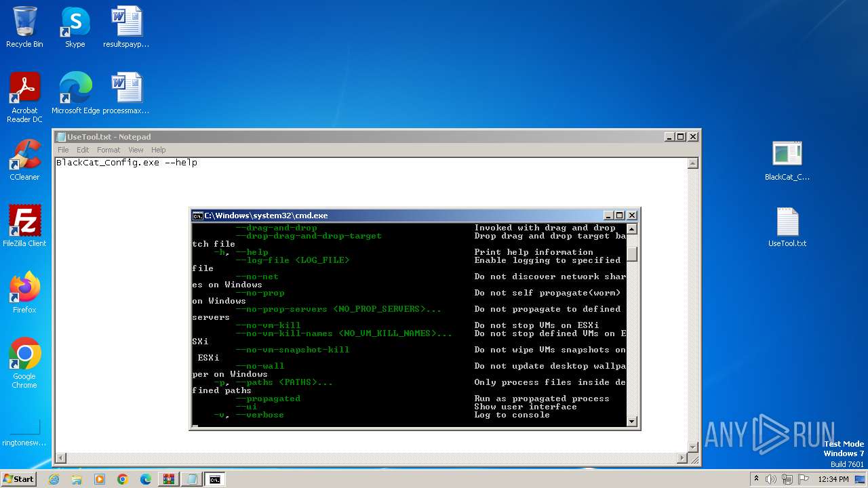Select the resultspayp Word document icon
Image resolution: width=868 pixels, height=488 pixels.
pos(126,27)
